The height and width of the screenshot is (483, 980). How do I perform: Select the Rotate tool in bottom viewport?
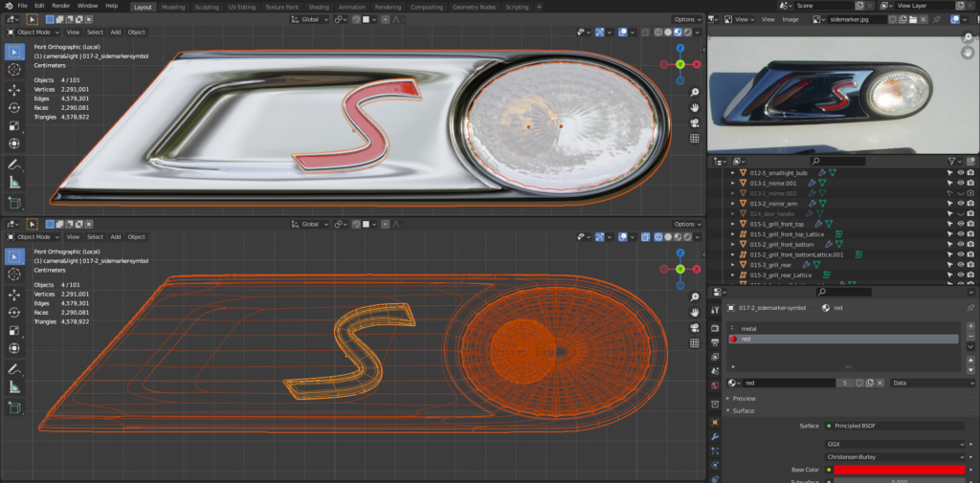14,313
